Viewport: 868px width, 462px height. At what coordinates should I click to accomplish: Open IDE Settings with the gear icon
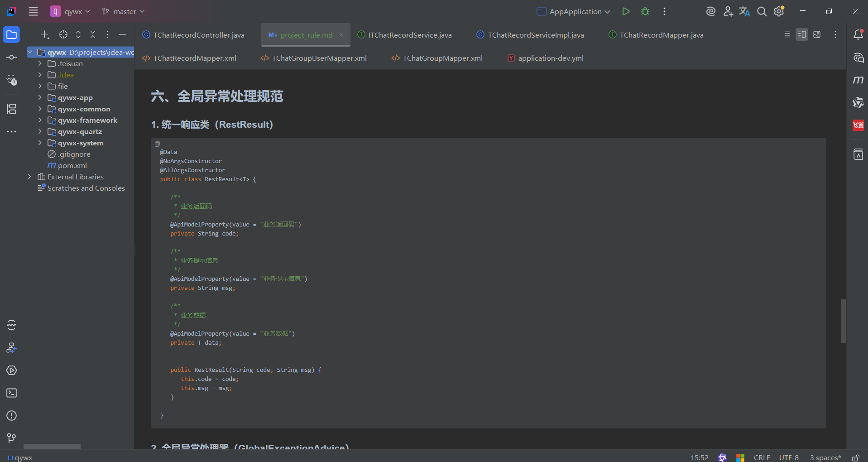[x=779, y=11]
